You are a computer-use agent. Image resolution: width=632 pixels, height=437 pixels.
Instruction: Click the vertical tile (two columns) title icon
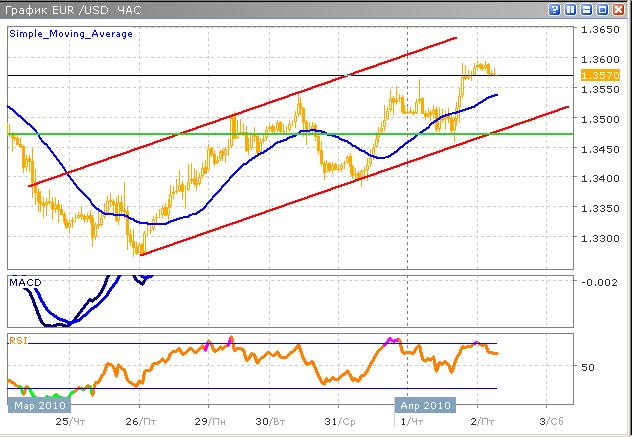tap(571, 10)
